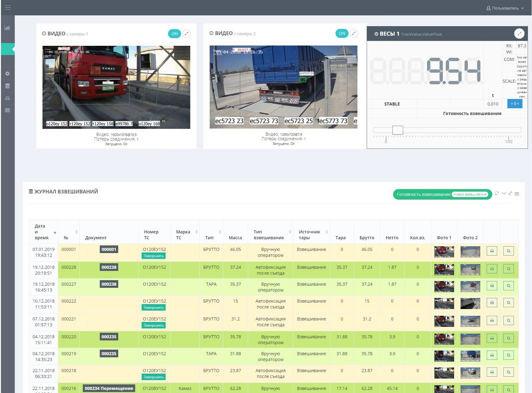Viewport: 532px width, 393px height.
Task: Expand the Весы 1 scale panel
Action: point(519,34)
